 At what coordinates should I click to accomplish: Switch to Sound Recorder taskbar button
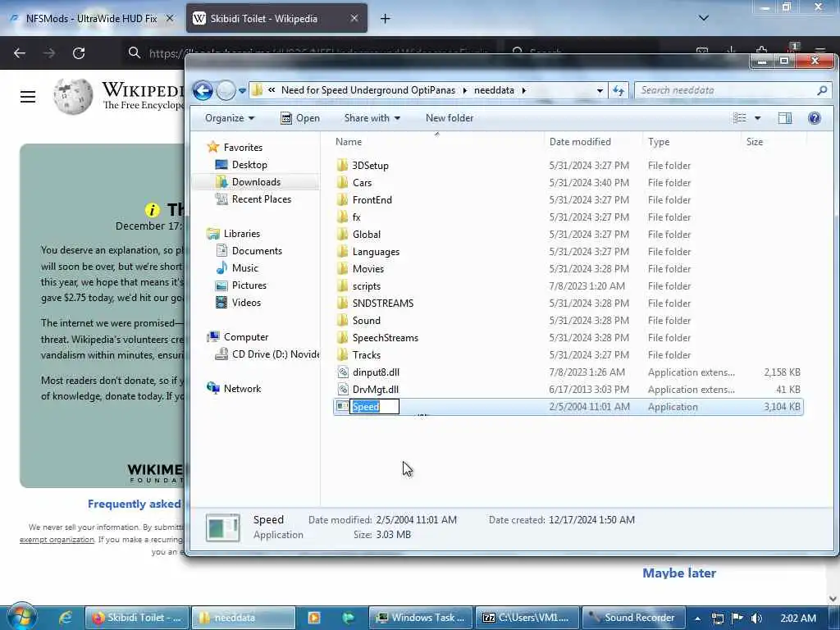click(632, 618)
